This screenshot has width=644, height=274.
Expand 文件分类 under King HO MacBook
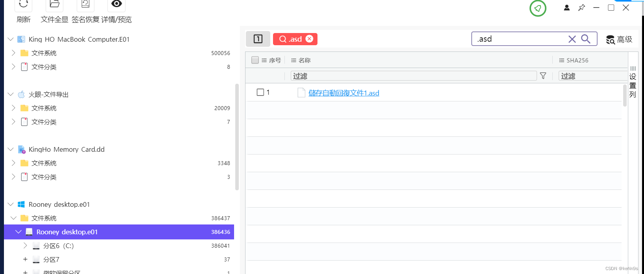click(13, 67)
